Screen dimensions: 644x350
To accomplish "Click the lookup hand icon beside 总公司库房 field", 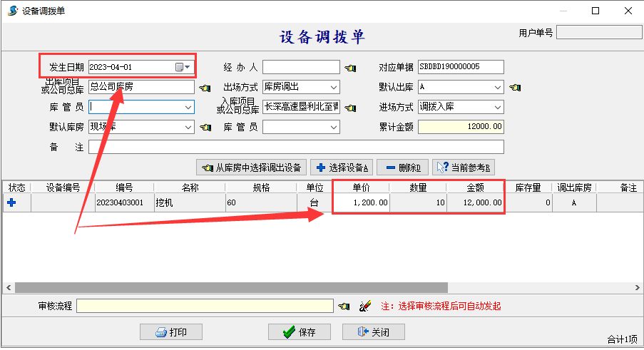I will pyautogui.click(x=205, y=88).
